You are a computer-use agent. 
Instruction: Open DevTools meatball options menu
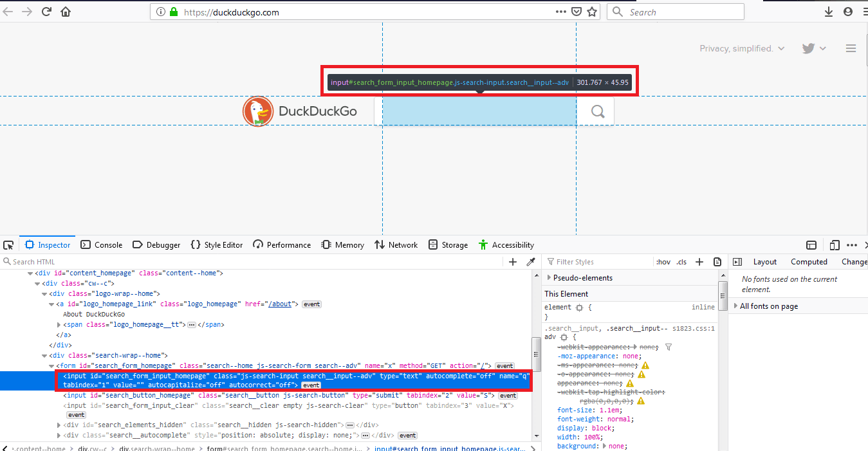pyautogui.click(x=851, y=244)
